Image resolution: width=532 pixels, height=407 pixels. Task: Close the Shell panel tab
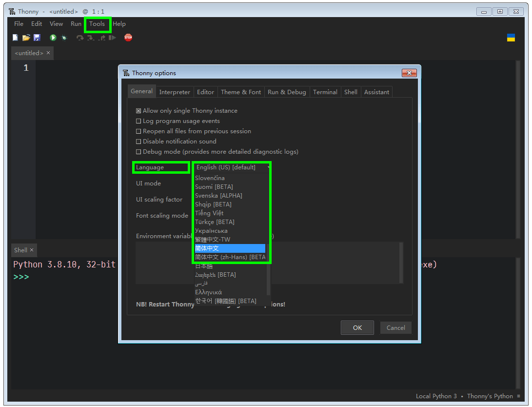click(x=32, y=250)
